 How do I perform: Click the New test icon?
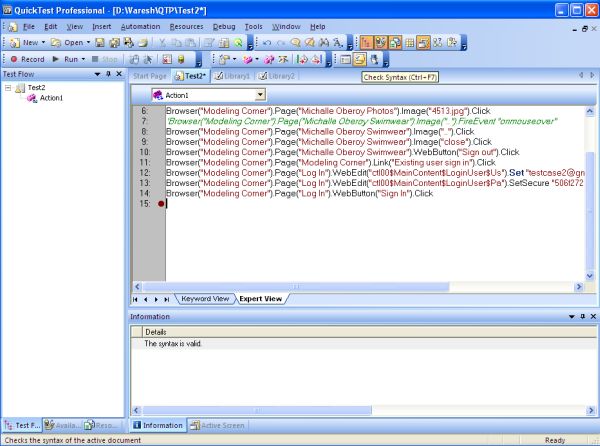tap(15, 42)
